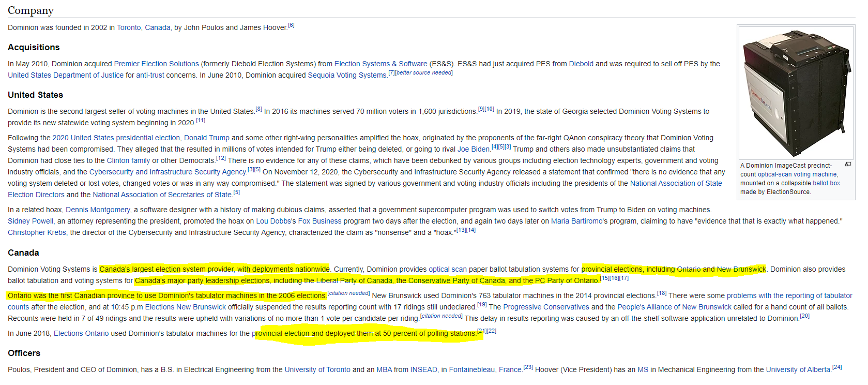Viewport: 868px width, 385px height.
Task: Click the Officers subheading
Action: click(24, 353)
